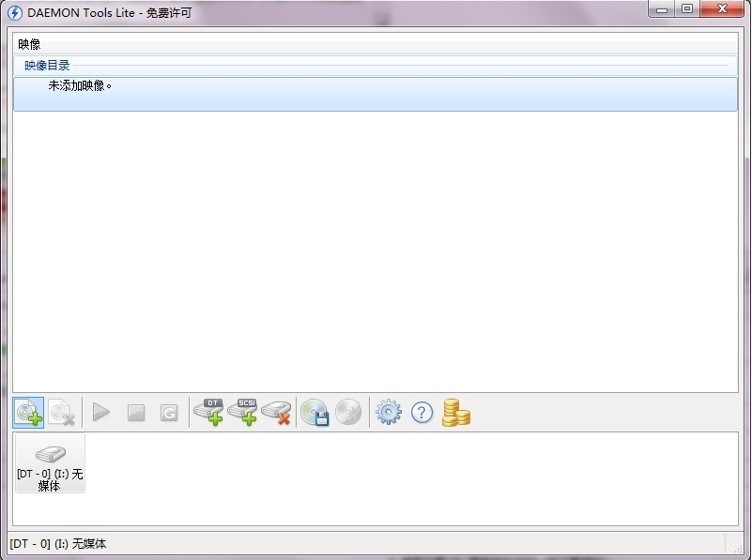Click the Unmount stop button
This screenshot has height=560, width=752.
tap(136, 413)
